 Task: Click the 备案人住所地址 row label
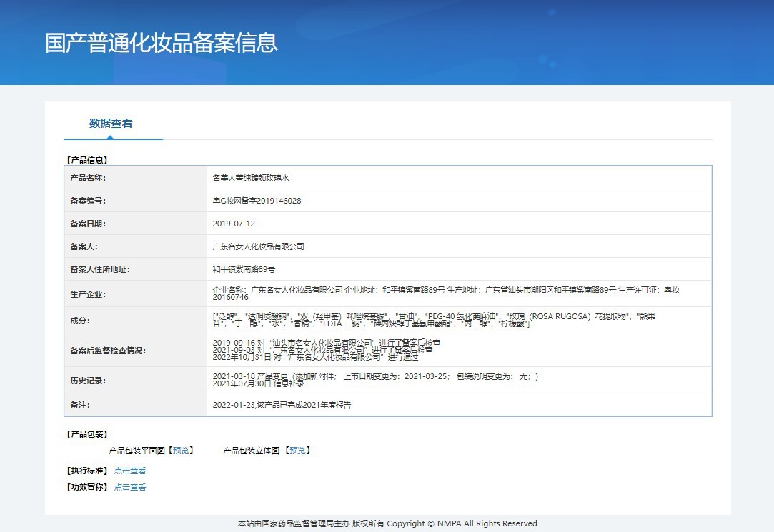100,269
